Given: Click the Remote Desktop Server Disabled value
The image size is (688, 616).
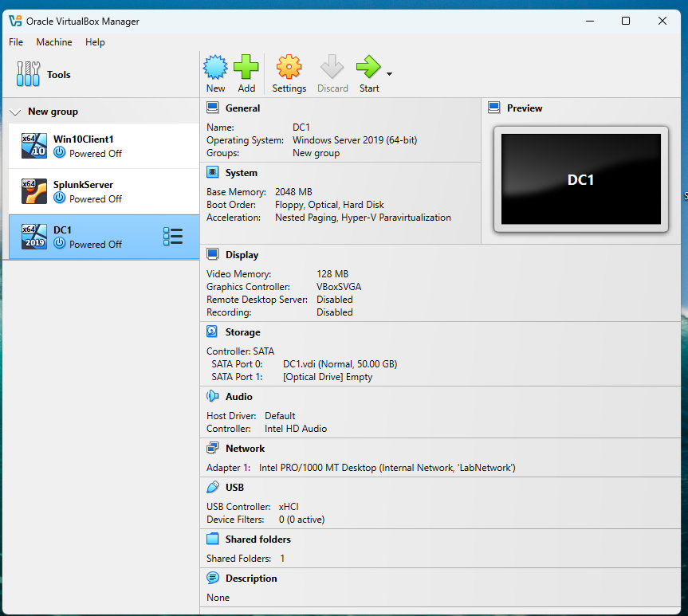Looking at the screenshot, I should (x=335, y=299).
